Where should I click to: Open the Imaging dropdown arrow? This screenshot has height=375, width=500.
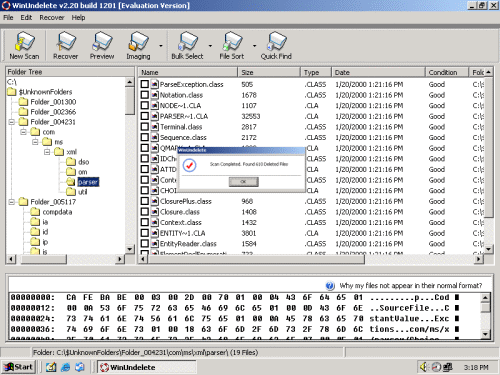pos(161,46)
